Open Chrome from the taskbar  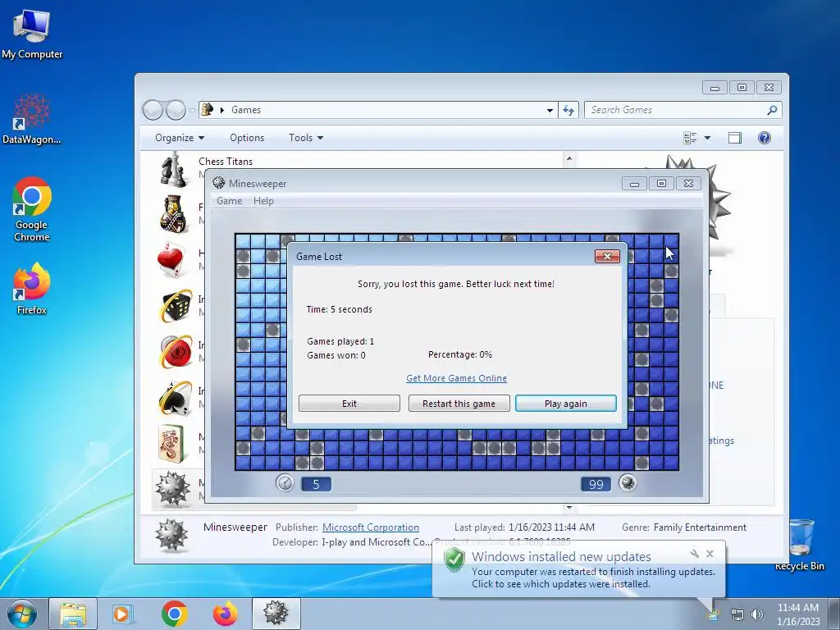174,614
